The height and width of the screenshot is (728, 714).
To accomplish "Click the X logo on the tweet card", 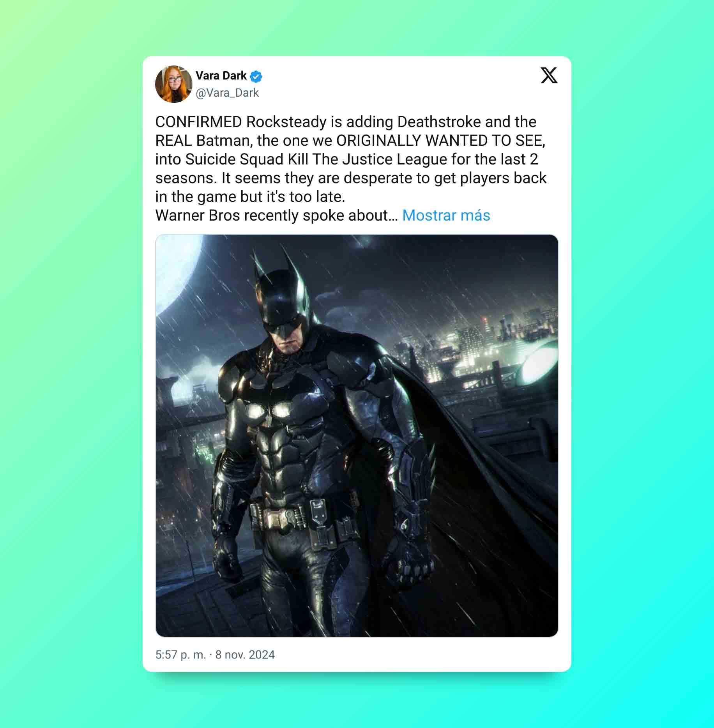I will [x=549, y=75].
